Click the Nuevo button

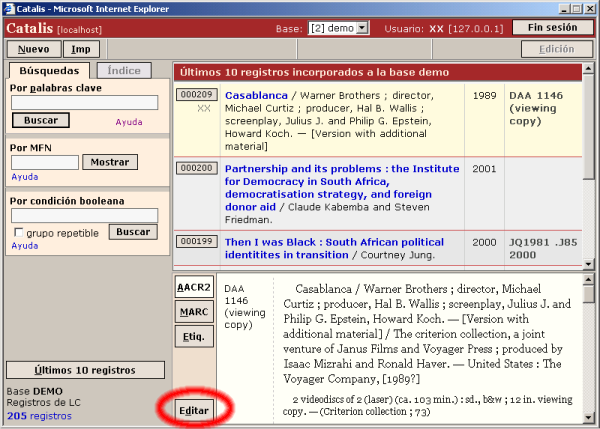click(34, 49)
